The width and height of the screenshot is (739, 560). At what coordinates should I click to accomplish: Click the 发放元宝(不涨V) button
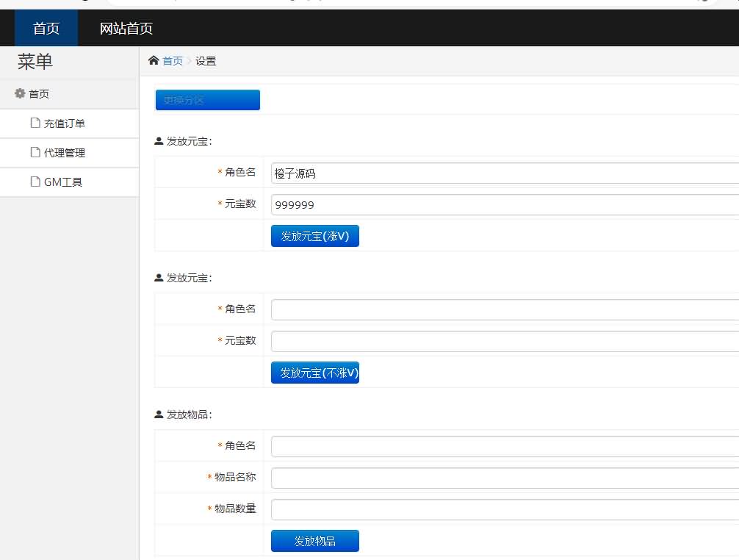pyautogui.click(x=314, y=373)
